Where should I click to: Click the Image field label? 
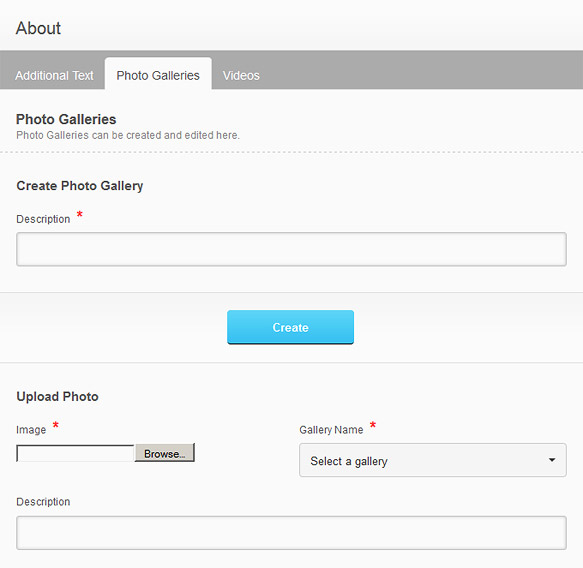tap(31, 430)
